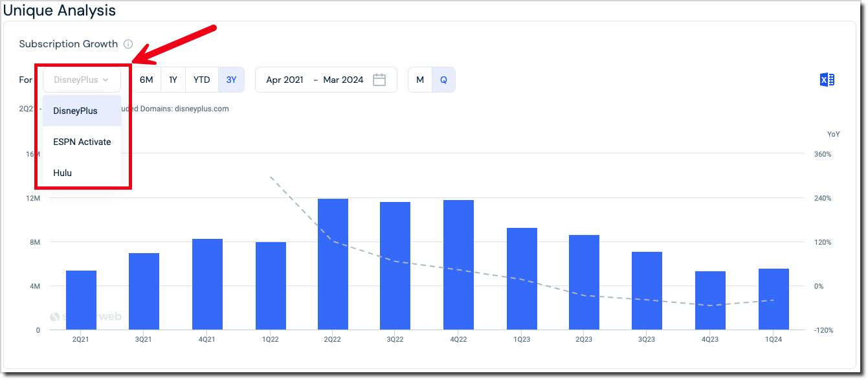Click the Excel export icon
This screenshot has height=380, width=868.
(827, 80)
